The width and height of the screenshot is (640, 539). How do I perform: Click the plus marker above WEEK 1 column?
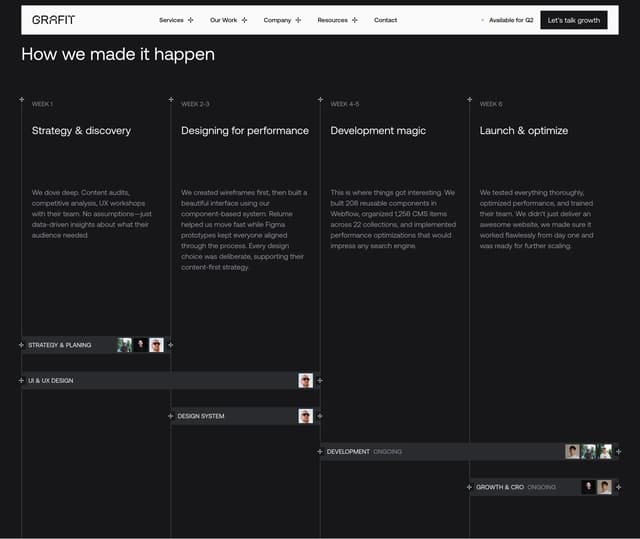21,99
